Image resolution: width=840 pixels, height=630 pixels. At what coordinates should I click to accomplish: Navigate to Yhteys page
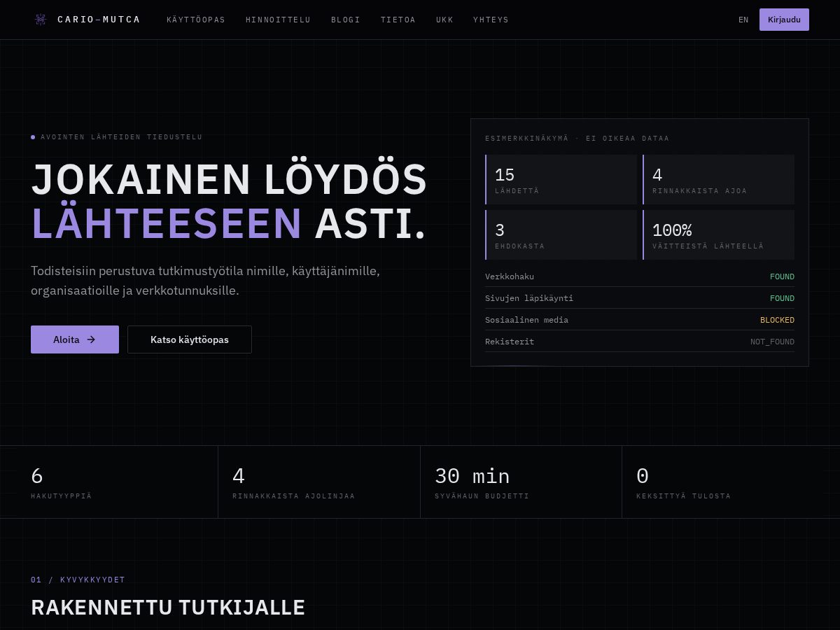(x=491, y=20)
